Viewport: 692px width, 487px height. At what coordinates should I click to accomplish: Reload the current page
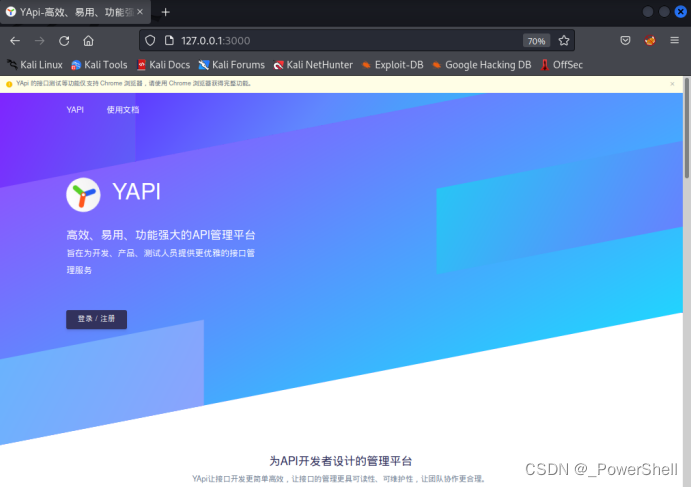64,41
